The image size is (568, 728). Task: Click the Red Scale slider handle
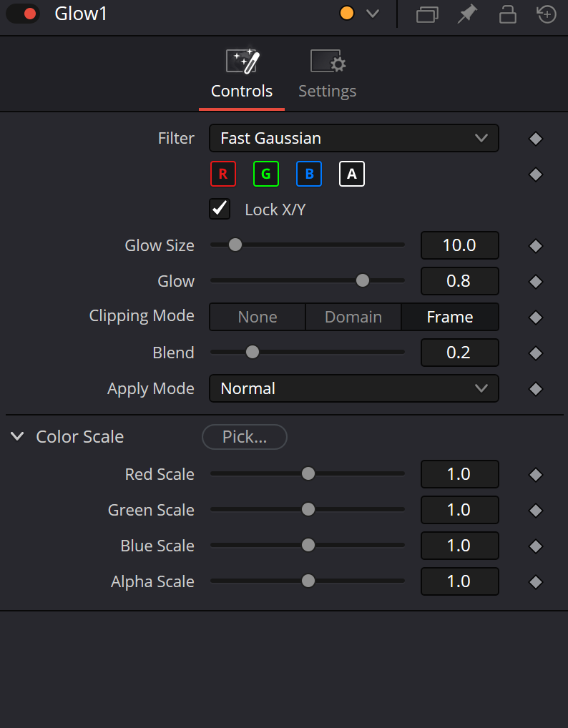click(308, 473)
